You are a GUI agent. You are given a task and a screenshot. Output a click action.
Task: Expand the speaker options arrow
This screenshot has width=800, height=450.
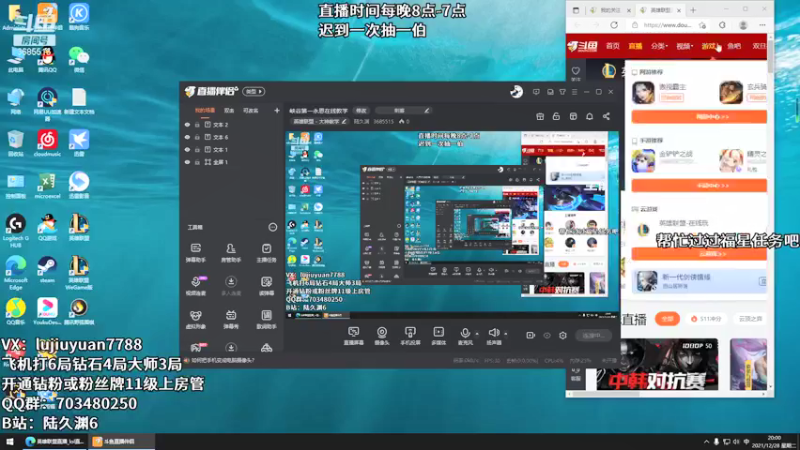point(506,334)
